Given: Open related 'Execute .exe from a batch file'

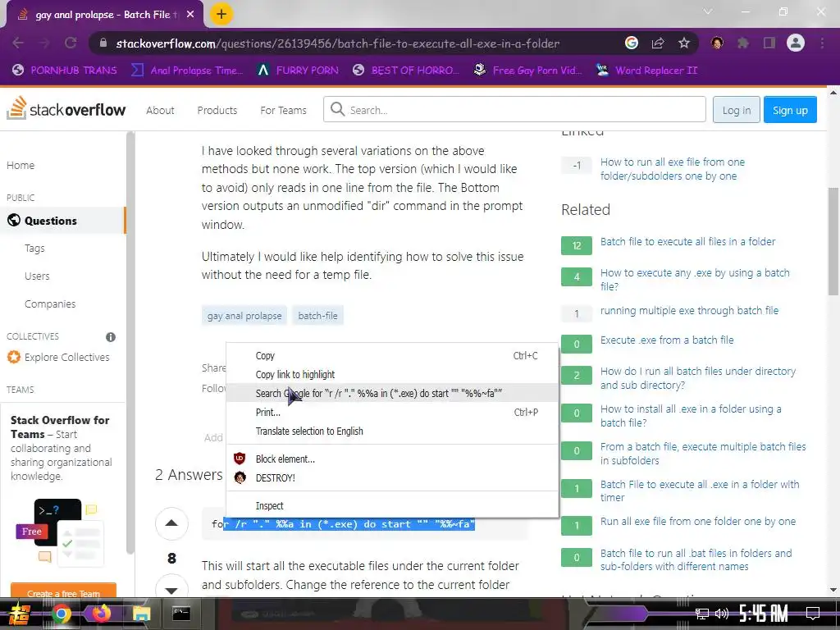Looking at the screenshot, I should 666,340.
